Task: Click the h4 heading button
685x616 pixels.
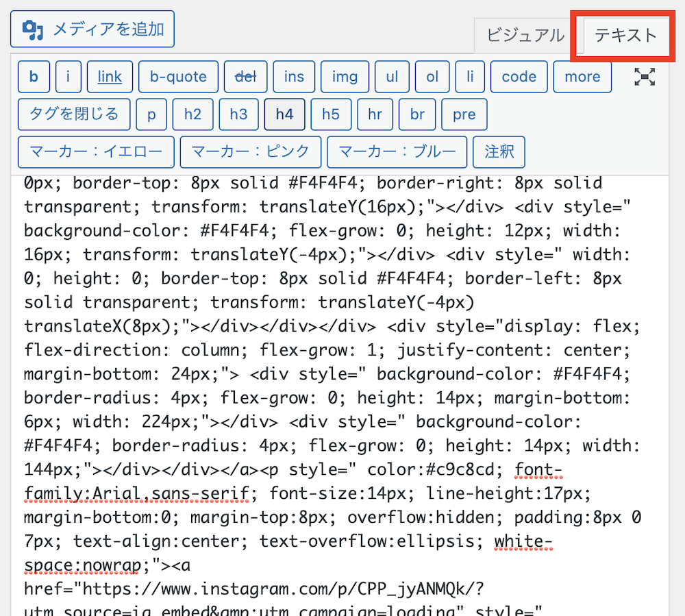Action: (x=284, y=114)
